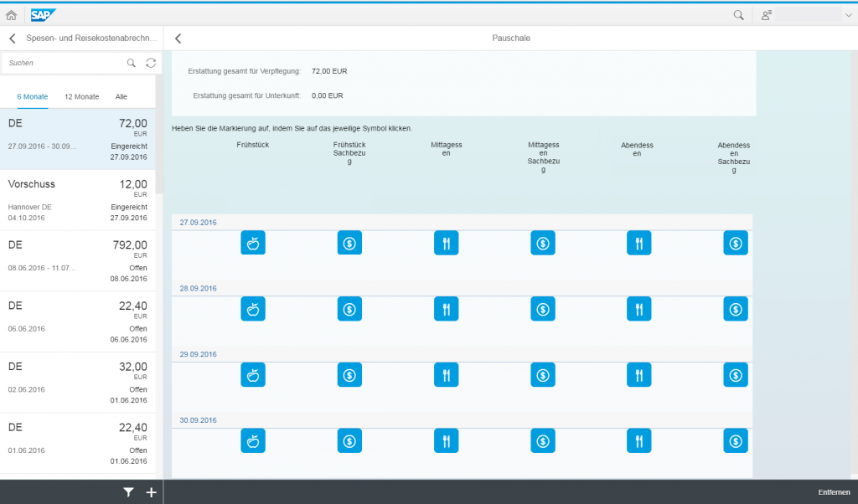Viewport: 858px width, 504px height.
Task: Click the 72,00 EUR Verpflegung total
Action: pos(329,71)
